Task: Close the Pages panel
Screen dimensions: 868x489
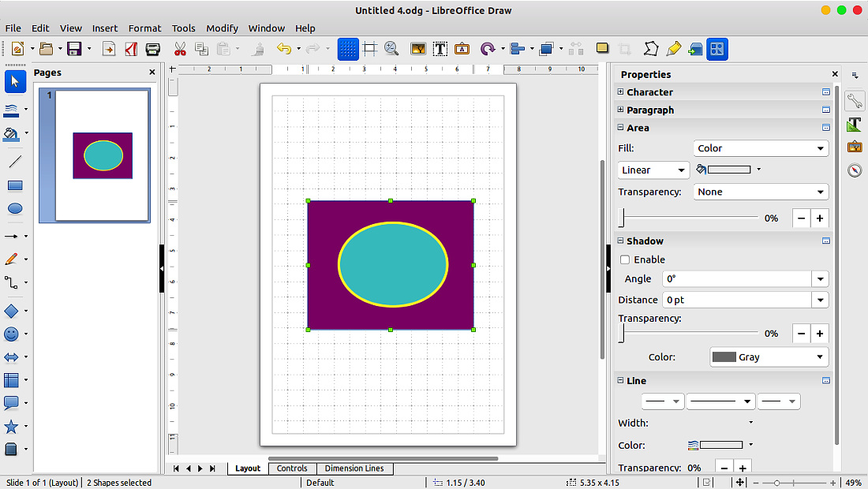Action: 152,73
